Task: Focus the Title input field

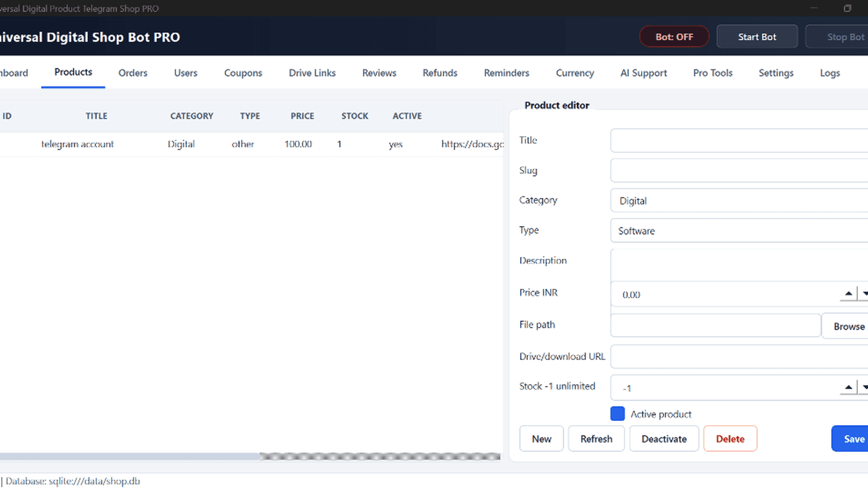Action: pyautogui.click(x=739, y=140)
